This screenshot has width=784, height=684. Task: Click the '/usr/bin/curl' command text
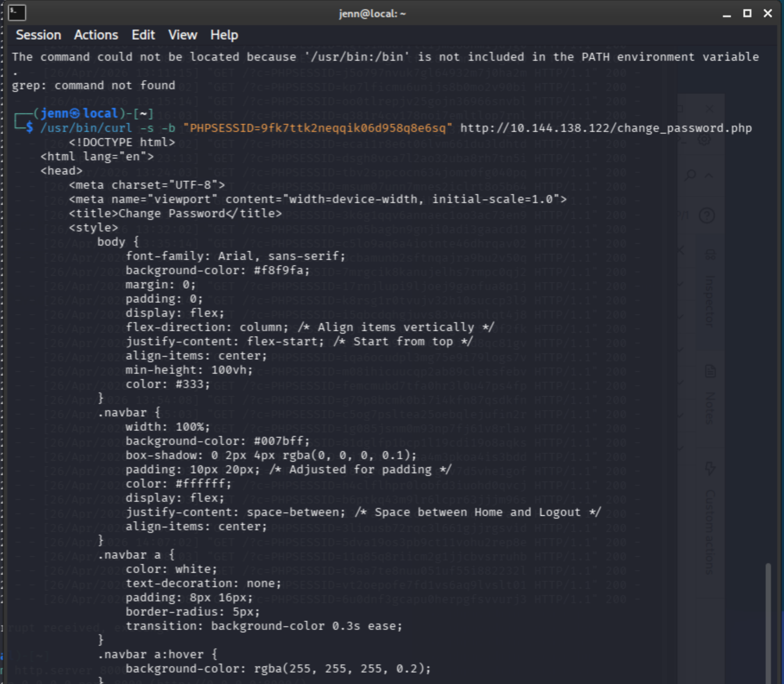[86, 128]
